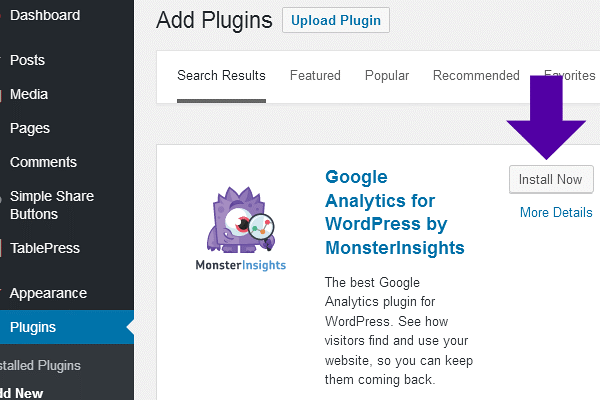
Task: Select the highlighted Plugins menu item
Action: 33,327
